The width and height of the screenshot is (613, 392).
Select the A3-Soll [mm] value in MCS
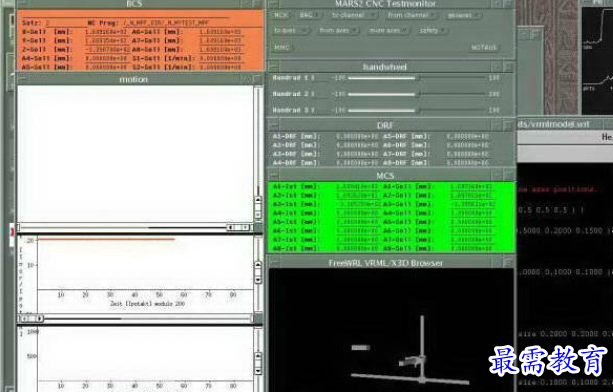(x=472, y=204)
